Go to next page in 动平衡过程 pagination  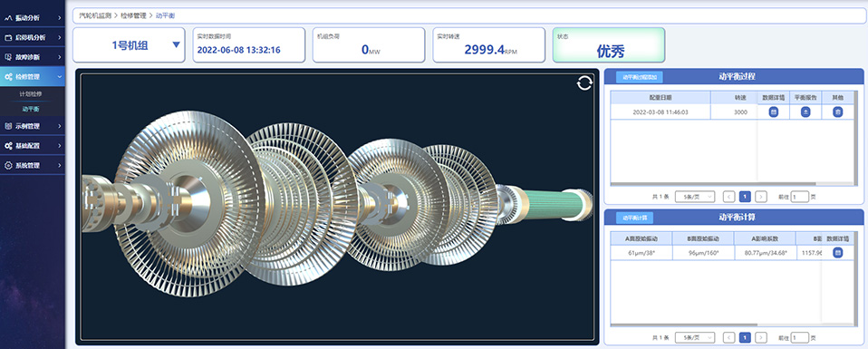click(761, 196)
